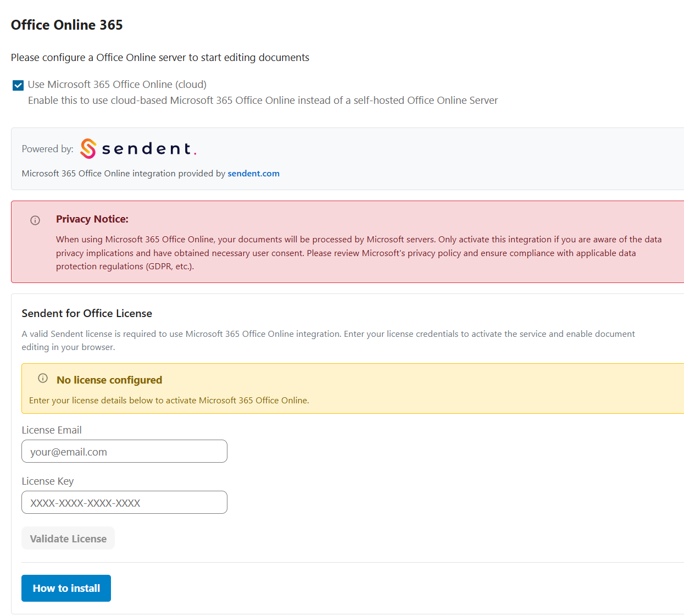Viewport: 684px width, 616px height.
Task: Click the Sendent for Office License heading
Action: 87,314
